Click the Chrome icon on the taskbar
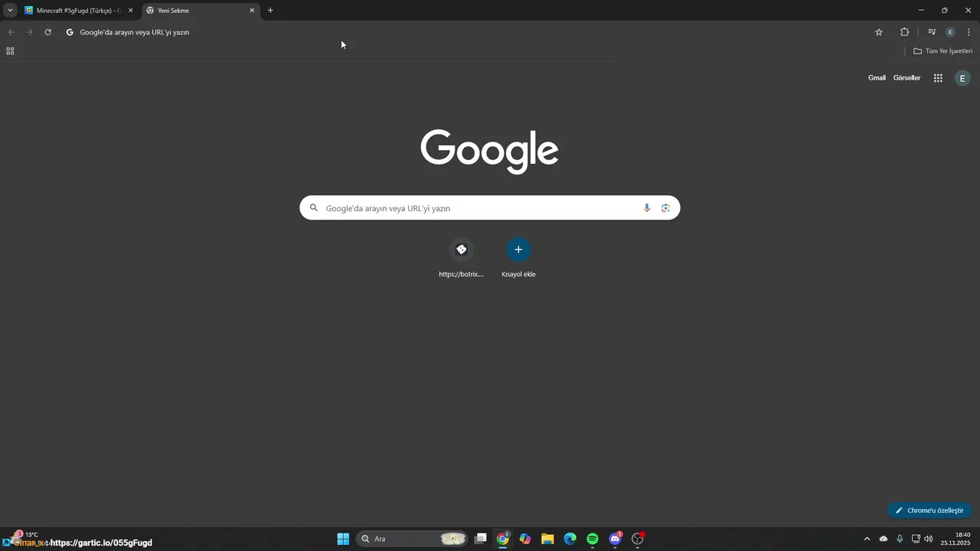This screenshot has height=551, width=980. tap(502, 539)
